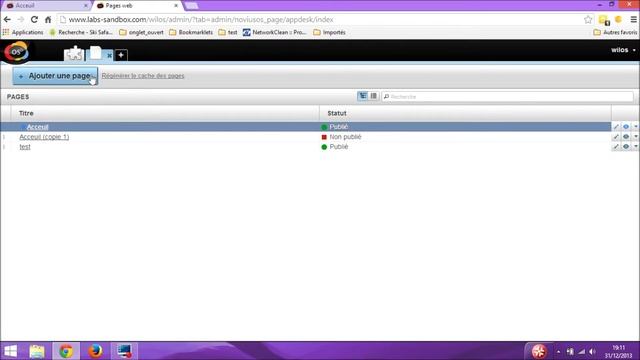The width and height of the screenshot is (640, 360).
Task: Expand more actions for test row
Action: (x=635, y=147)
